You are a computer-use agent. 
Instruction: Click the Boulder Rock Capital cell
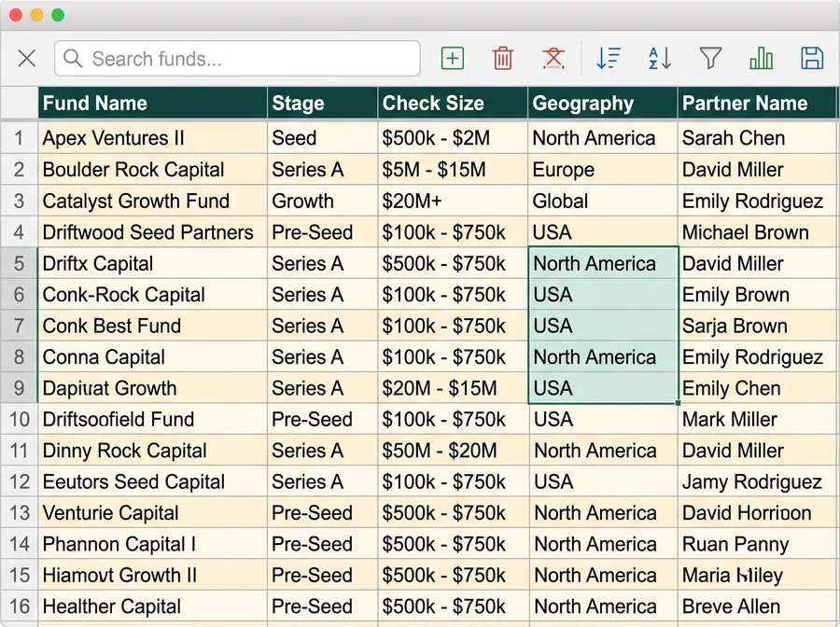click(153, 170)
